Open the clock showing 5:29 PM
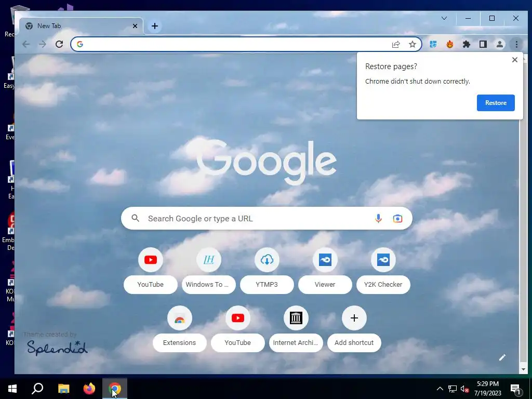Viewport: 532px width, 399px height. coord(487,389)
